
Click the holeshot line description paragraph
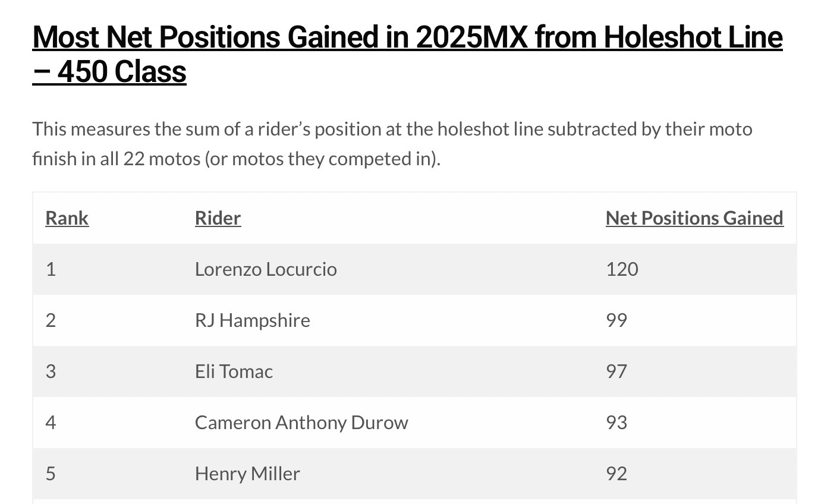pos(392,144)
